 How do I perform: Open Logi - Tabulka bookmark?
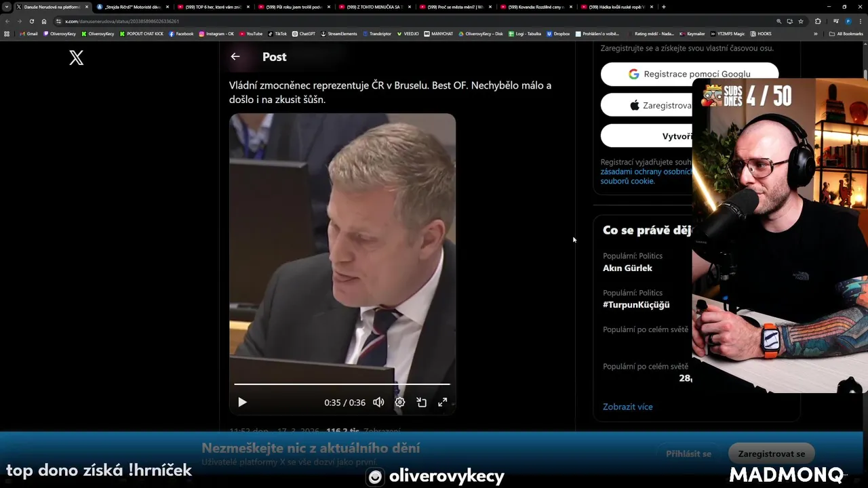pos(525,33)
